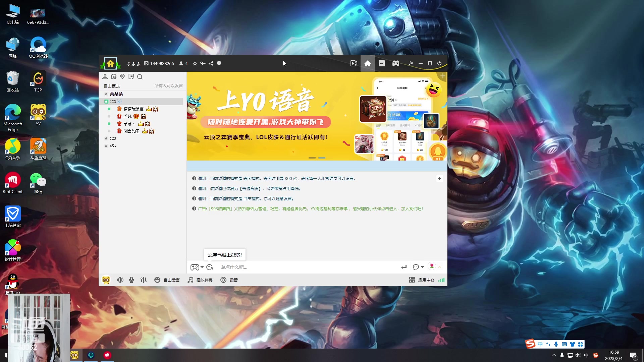Image resolution: width=644 pixels, height=362 pixels.
Task: Click the plus button on banner corner
Action: point(443,76)
